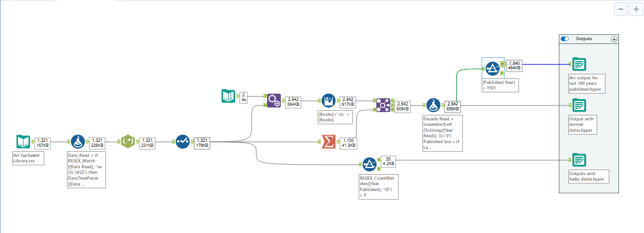Select the RegEx tool icon
The height and width of the screenshot is (233, 644).
(x=128, y=142)
